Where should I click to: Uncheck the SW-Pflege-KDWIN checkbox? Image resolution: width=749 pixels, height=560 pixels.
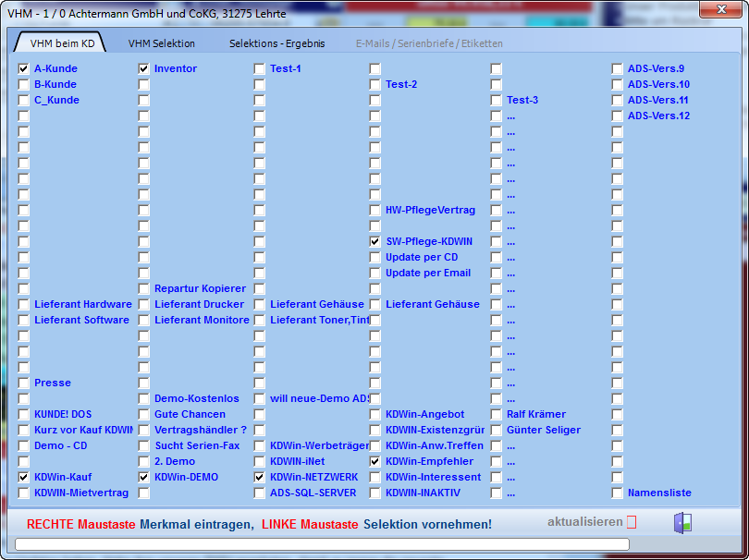tap(375, 242)
